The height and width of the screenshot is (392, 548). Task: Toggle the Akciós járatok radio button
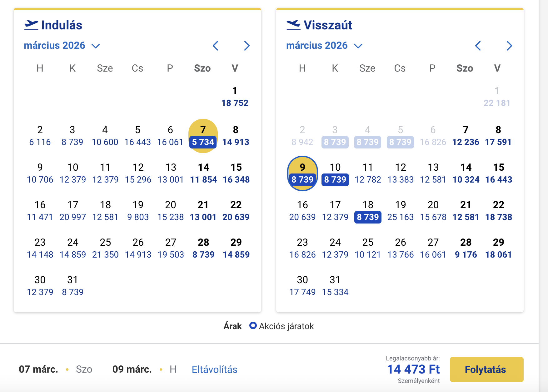coord(253,326)
